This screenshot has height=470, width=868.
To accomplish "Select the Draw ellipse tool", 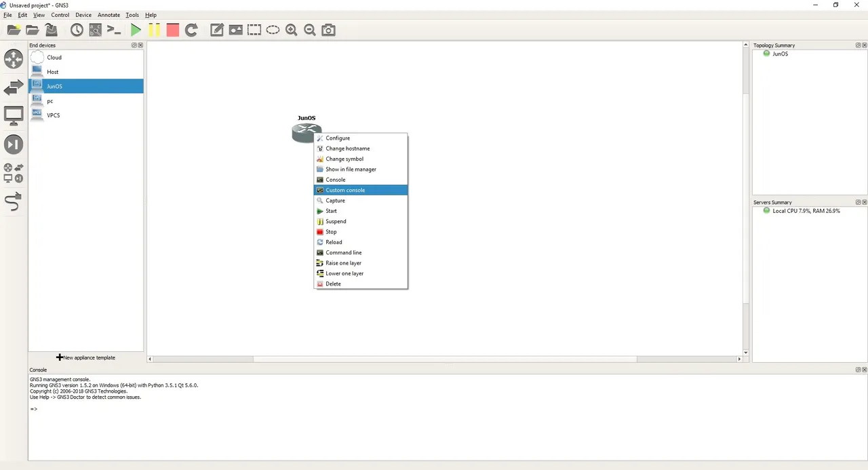I will pyautogui.click(x=273, y=30).
